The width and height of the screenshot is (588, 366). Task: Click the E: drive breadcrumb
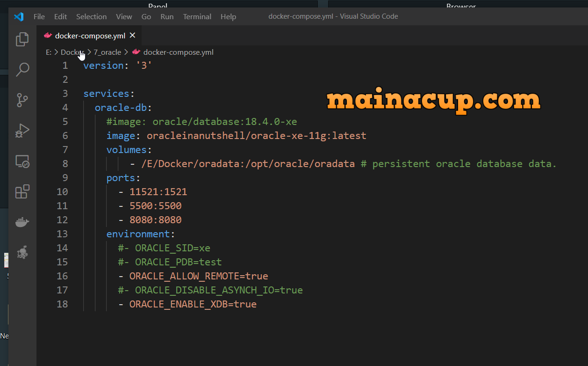point(49,52)
